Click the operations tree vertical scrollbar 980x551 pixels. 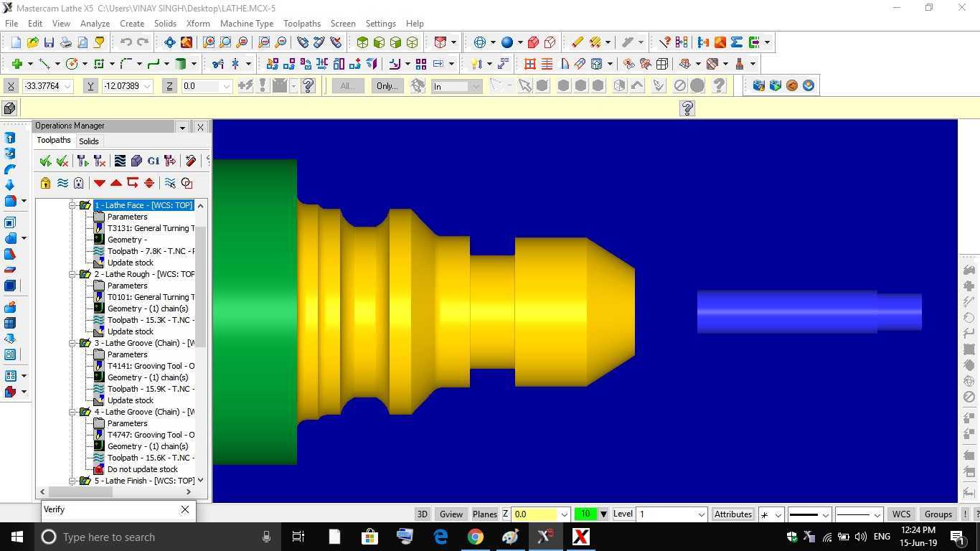[x=200, y=287]
